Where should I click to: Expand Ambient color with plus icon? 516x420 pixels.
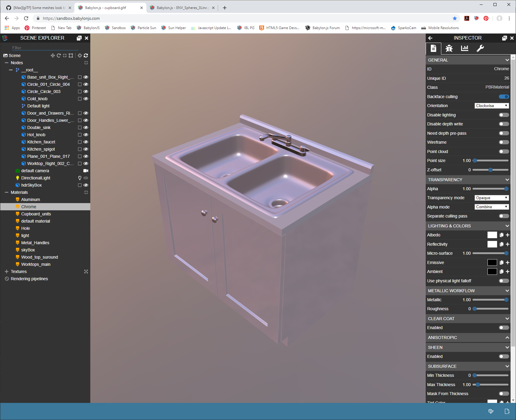point(508,271)
